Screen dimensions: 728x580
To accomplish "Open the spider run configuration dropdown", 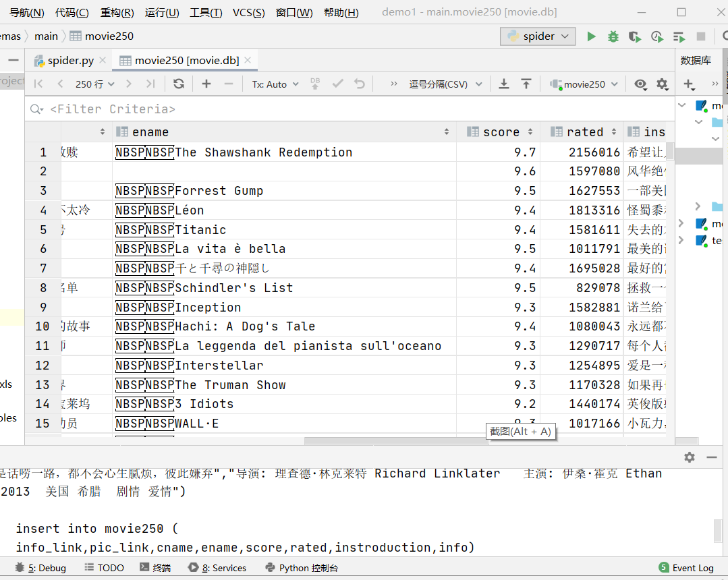I will 538,36.
